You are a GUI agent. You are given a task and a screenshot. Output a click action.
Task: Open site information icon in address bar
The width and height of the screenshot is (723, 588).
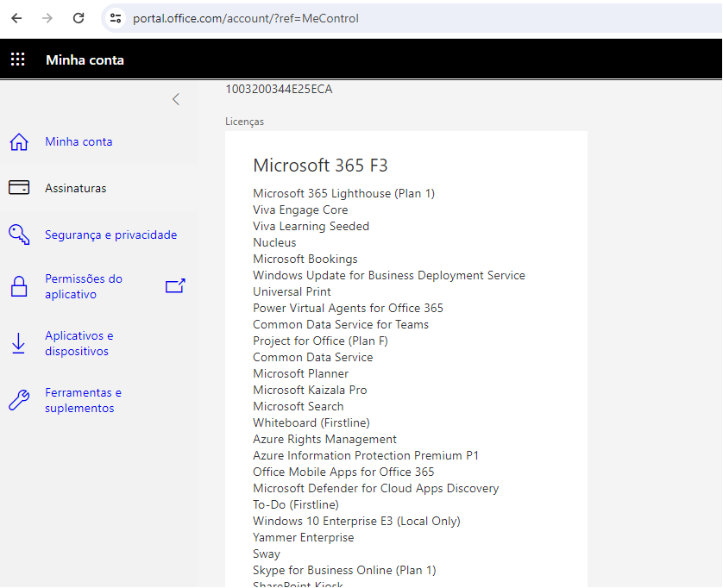(116, 18)
